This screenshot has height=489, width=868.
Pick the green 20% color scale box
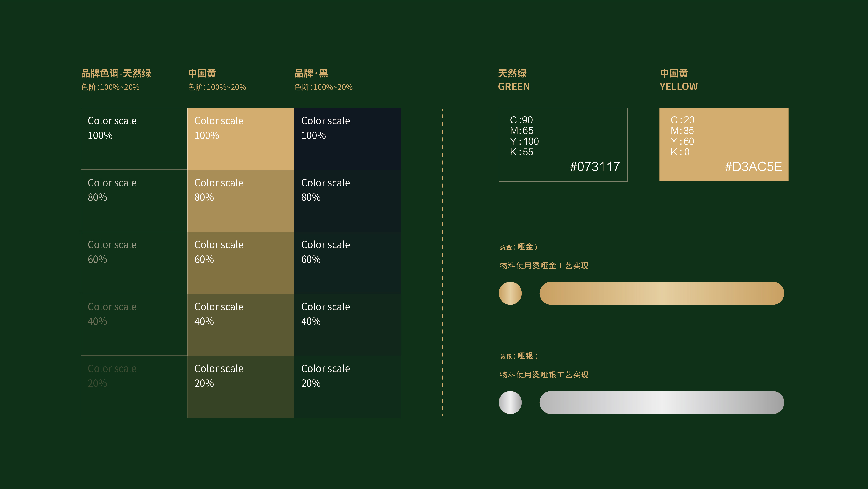tap(134, 387)
